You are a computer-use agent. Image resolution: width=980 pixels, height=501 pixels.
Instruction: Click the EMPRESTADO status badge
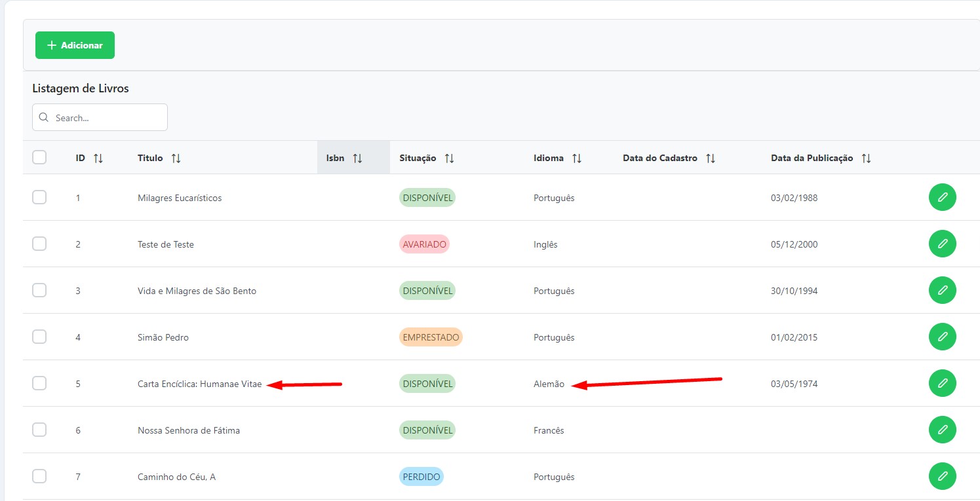[x=431, y=337]
